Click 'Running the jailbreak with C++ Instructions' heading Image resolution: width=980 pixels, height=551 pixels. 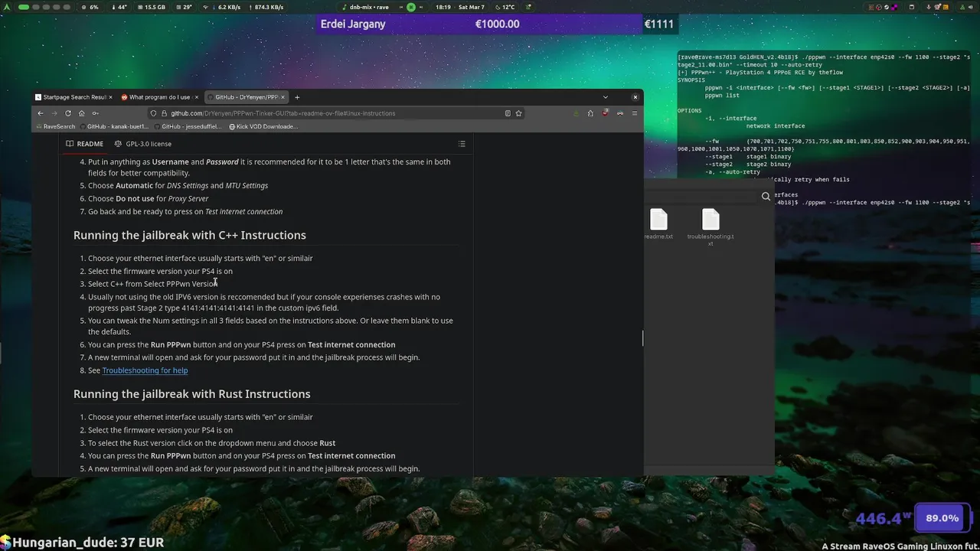pos(189,235)
